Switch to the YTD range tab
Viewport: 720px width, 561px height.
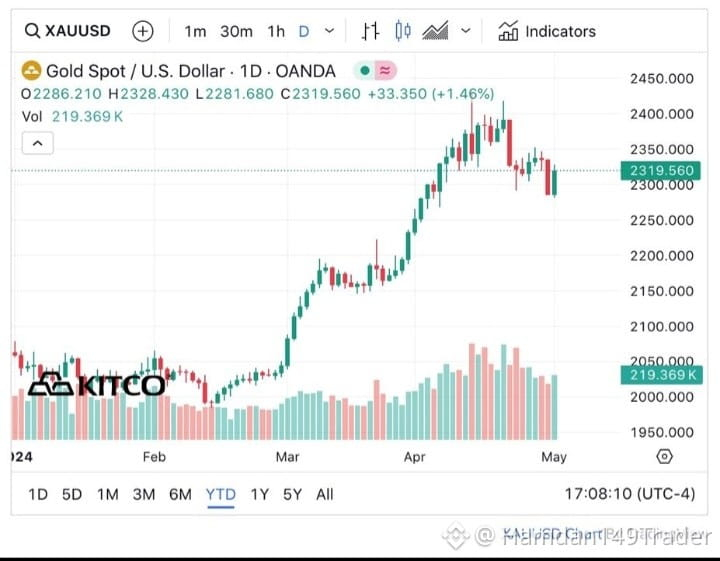(x=221, y=494)
